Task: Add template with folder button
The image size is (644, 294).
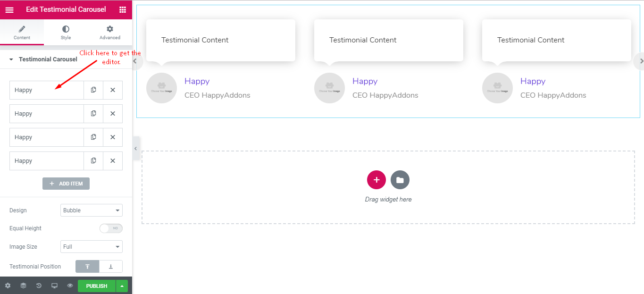Action: click(400, 180)
